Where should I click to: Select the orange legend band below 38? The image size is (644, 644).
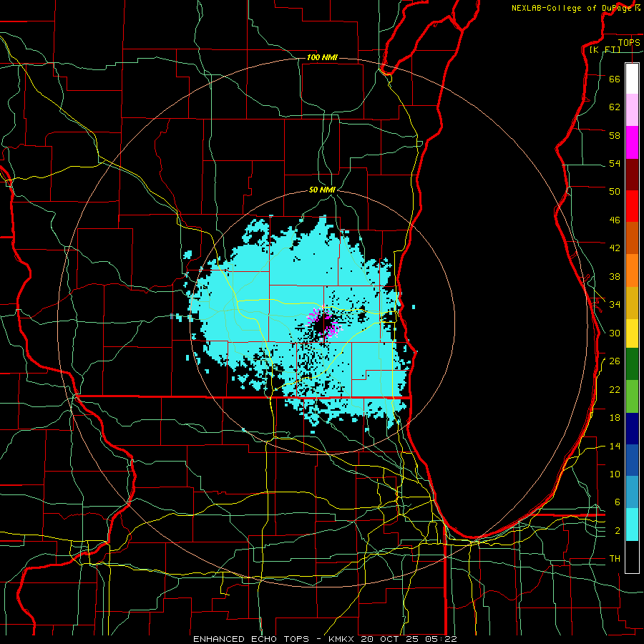632,270
